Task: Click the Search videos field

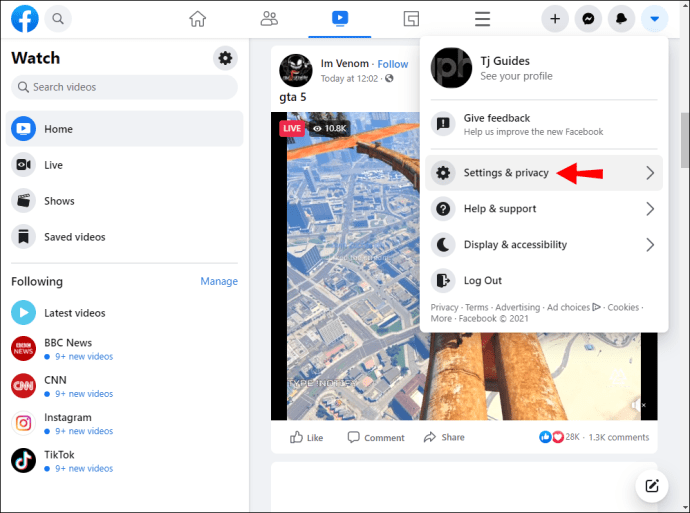Action: pos(125,87)
